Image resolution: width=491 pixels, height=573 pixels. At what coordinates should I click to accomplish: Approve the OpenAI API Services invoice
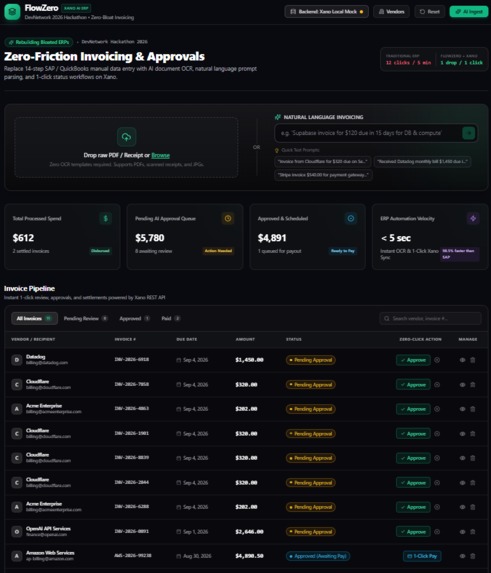(x=413, y=532)
